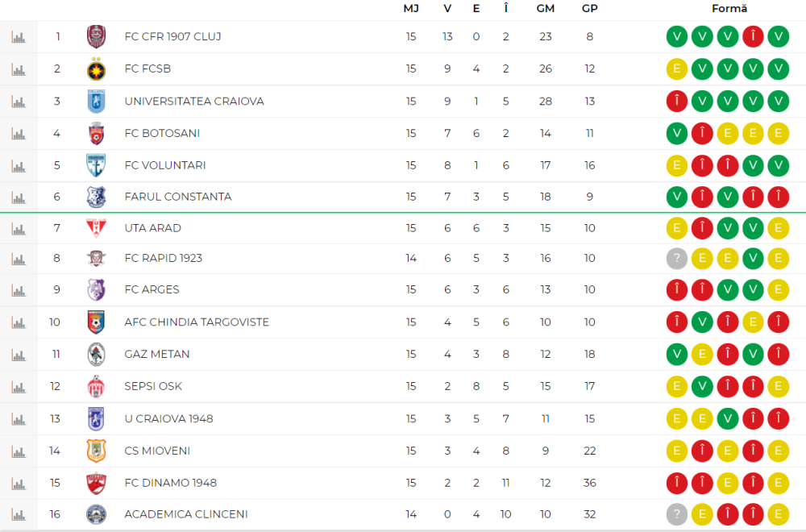Click the FC CFR 1907 Cluj club crest
Image resolution: width=806 pixels, height=532 pixels.
click(96, 36)
